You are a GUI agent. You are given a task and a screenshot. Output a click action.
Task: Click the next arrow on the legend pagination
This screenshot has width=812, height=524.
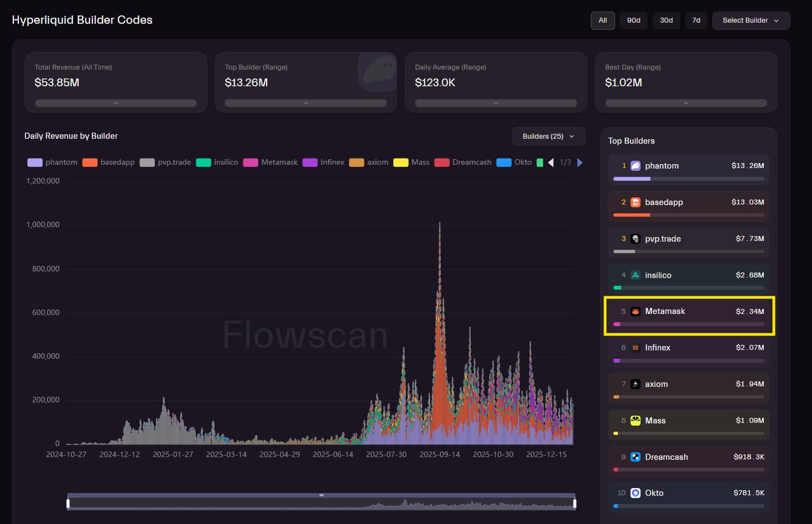(x=579, y=162)
